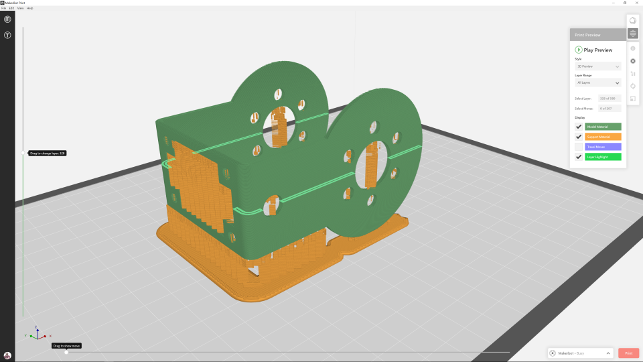Click the purple Travel Moves color swatch
643x362 pixels.
point(603,147)
